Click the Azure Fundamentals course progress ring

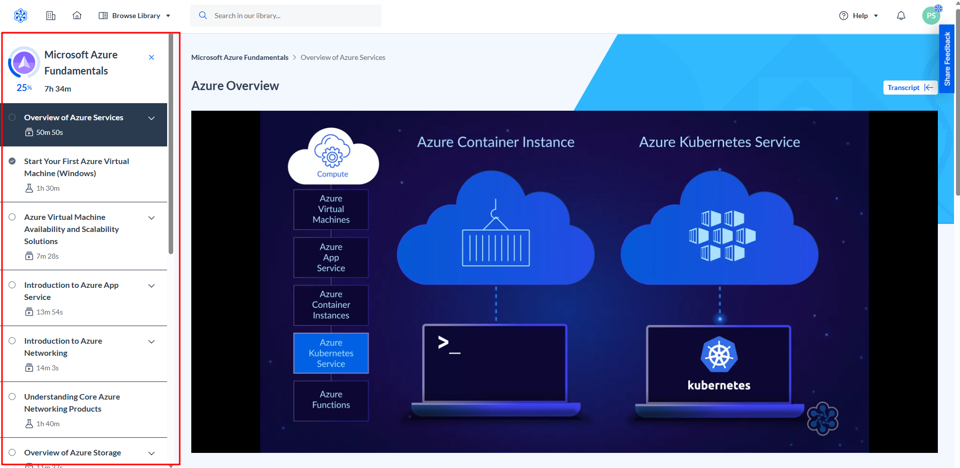click(24, 62)
